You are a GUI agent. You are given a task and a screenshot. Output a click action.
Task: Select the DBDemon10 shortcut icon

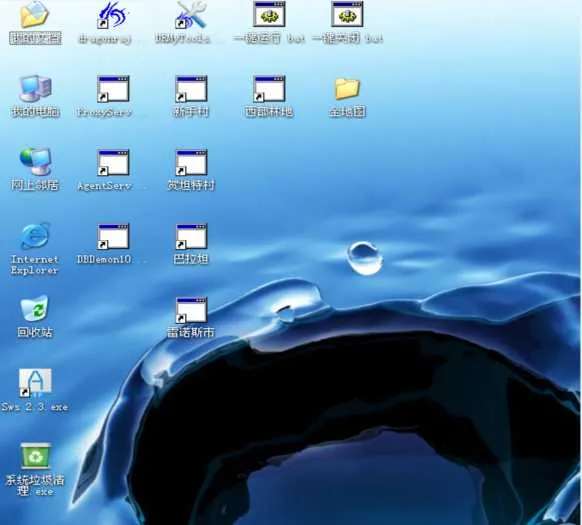pos(113,237)
